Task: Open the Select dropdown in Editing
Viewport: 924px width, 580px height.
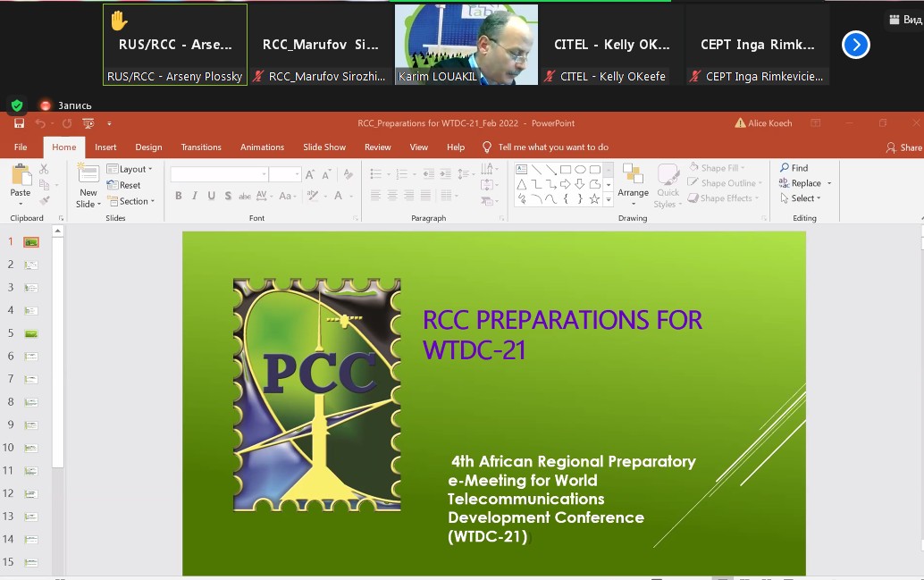Action: (801, 198)
